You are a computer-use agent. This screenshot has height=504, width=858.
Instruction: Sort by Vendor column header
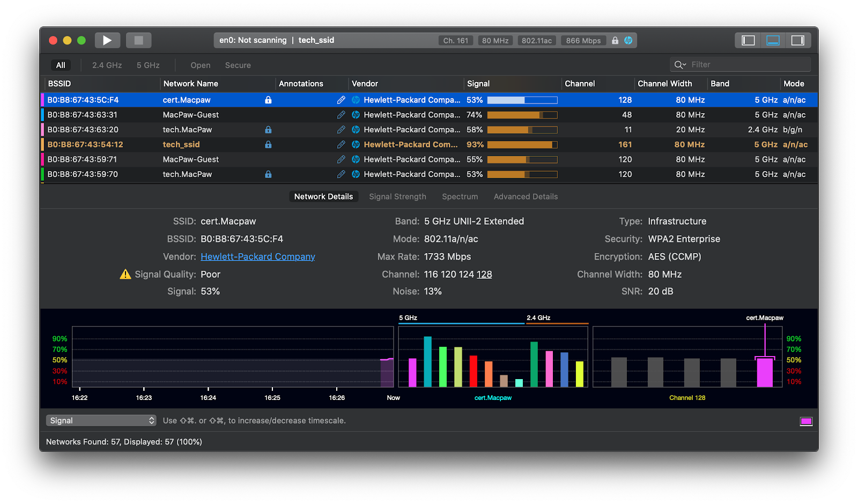point(406,84)
